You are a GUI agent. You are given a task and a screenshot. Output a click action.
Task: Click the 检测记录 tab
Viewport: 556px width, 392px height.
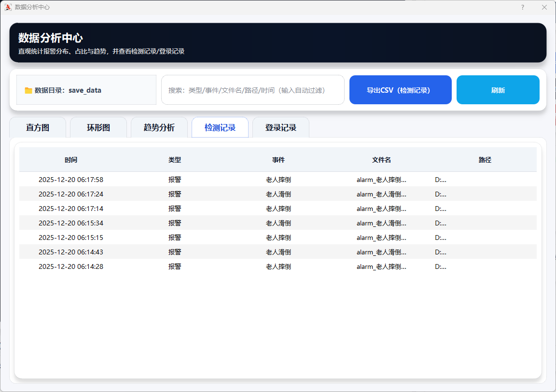tap(220, 128)
